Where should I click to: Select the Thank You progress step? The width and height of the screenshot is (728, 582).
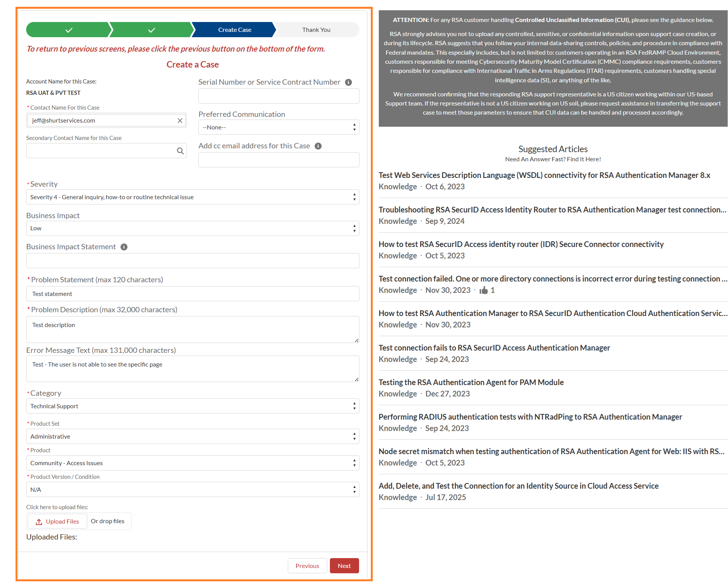click(316, 30)
